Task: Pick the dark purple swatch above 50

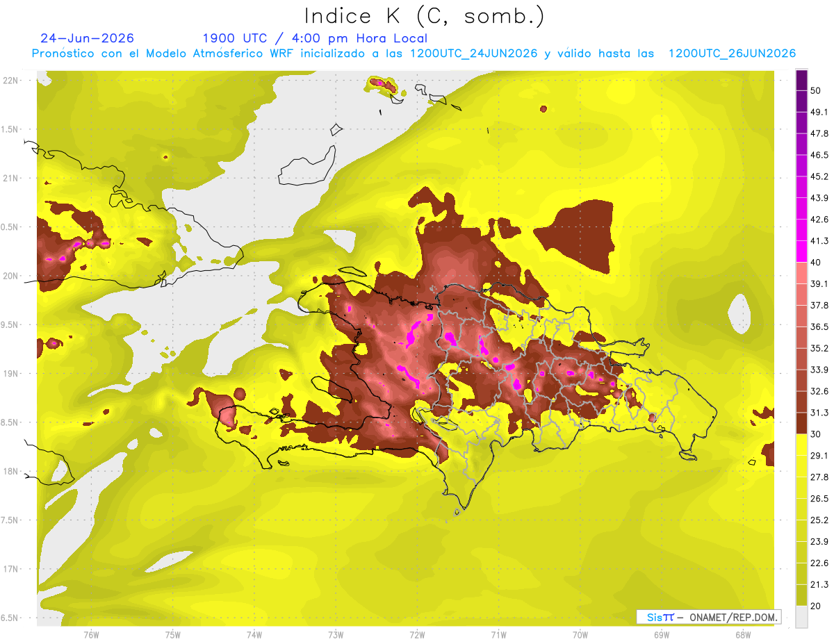Action: [x=801, y=79]
